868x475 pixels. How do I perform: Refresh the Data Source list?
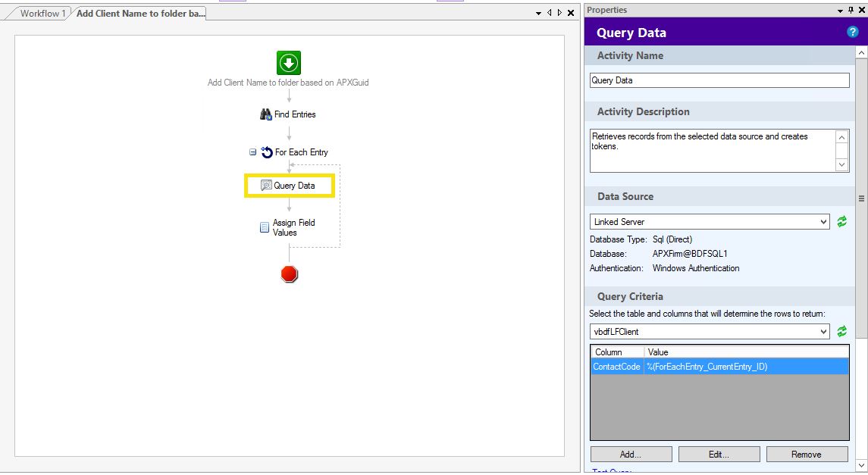(x=841, y=222)
